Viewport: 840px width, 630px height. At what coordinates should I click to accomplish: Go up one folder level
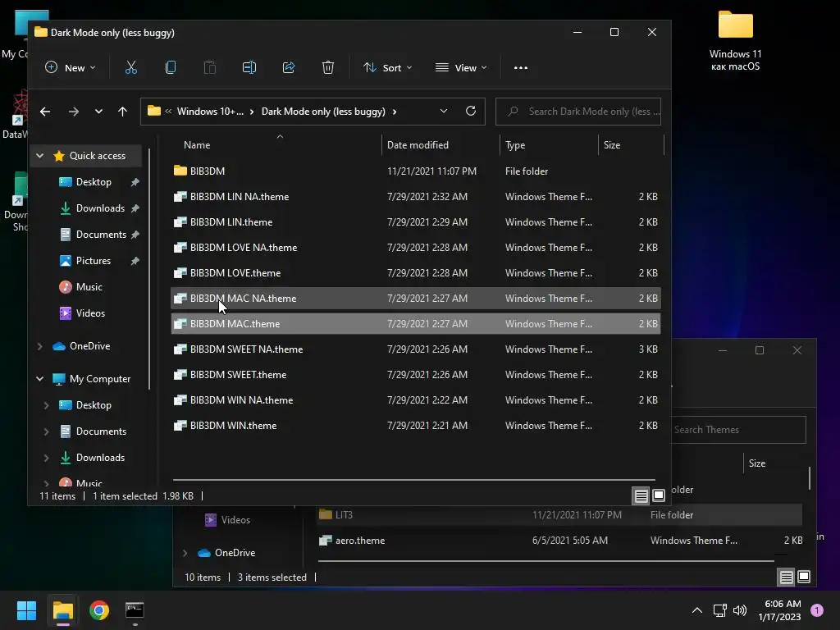(x=123, y=112)
